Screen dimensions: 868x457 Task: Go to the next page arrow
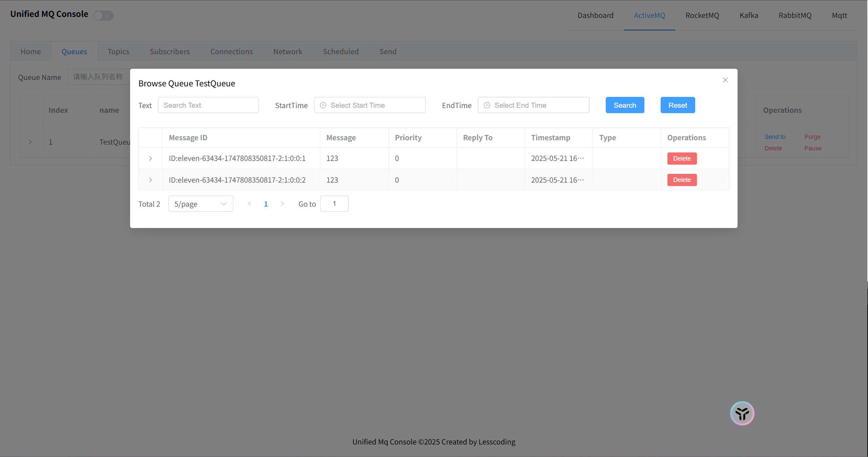point(282,204)
